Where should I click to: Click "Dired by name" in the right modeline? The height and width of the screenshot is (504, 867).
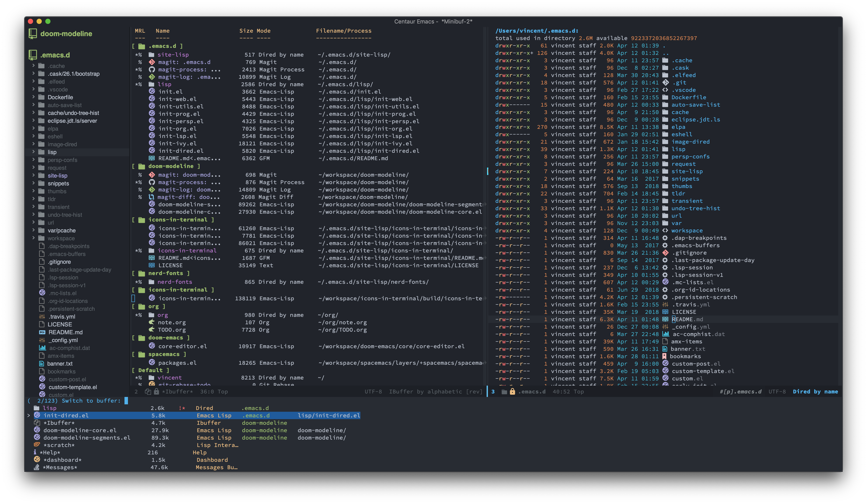(815, 391)
